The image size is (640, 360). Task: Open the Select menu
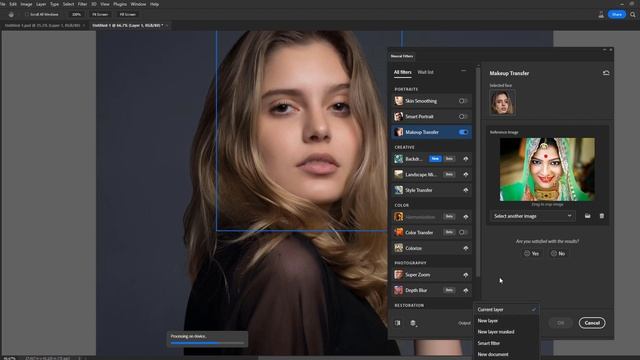pyautogui.click(x=68, y=4)
